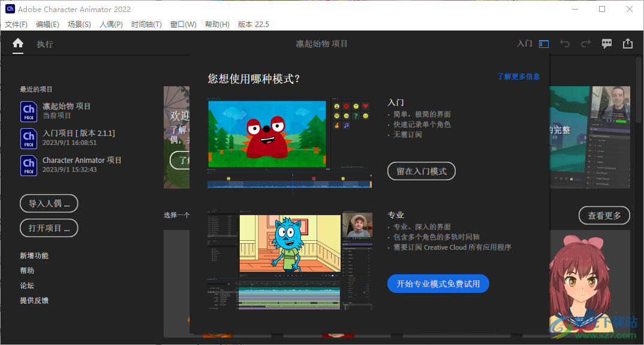Click the Undo arrow icon
This screenshot has width=644, height=345.
coord(564,43)
